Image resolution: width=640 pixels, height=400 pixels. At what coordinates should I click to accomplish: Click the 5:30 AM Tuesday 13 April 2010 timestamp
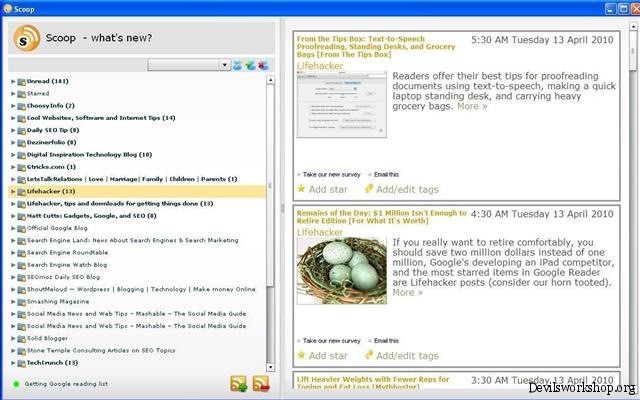coord(542,40)
